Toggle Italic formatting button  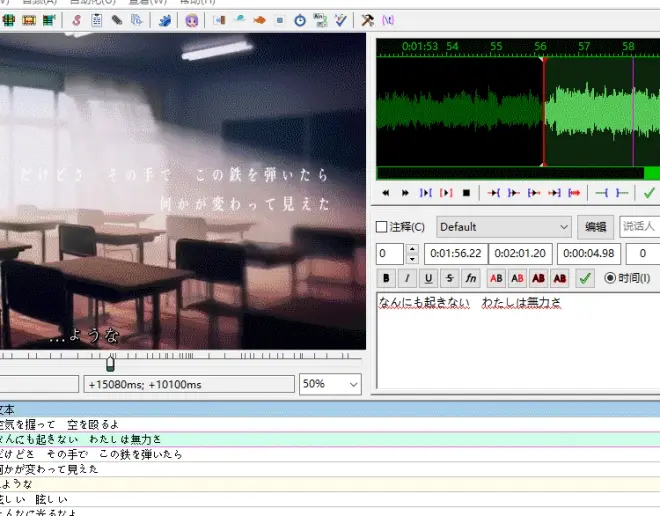click(407, 278)
